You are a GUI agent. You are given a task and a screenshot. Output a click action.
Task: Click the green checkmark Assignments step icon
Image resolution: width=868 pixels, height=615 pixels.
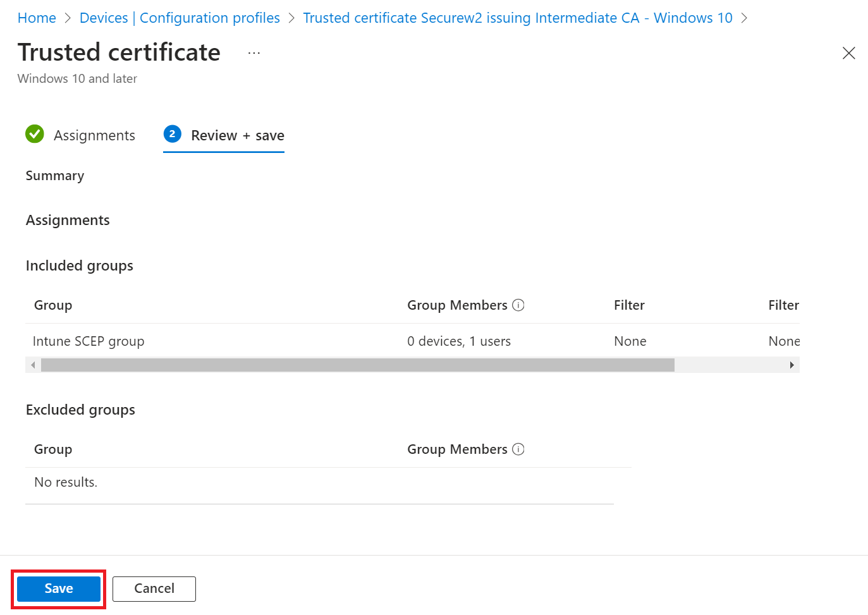[35, 134]
